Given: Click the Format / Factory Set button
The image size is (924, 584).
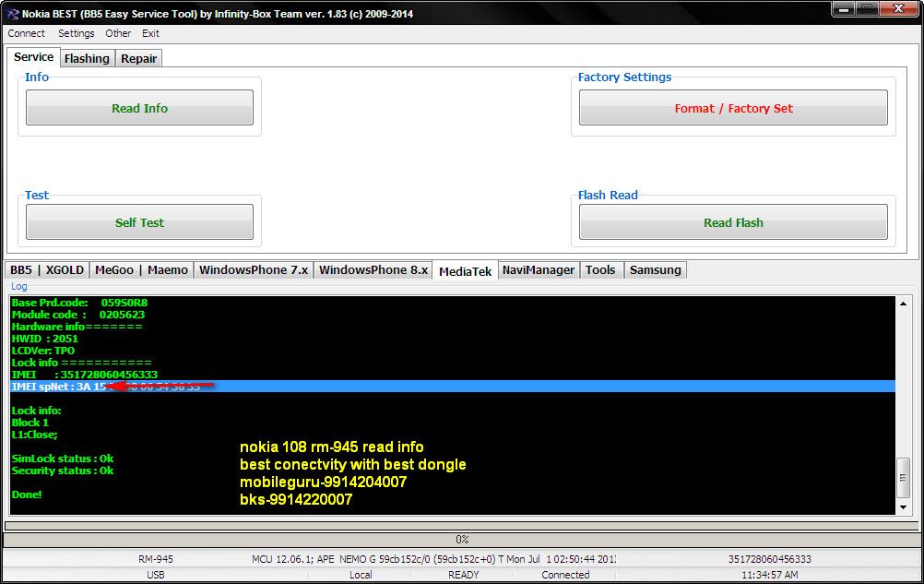Looking at the screenshot, I should [733, 108].
